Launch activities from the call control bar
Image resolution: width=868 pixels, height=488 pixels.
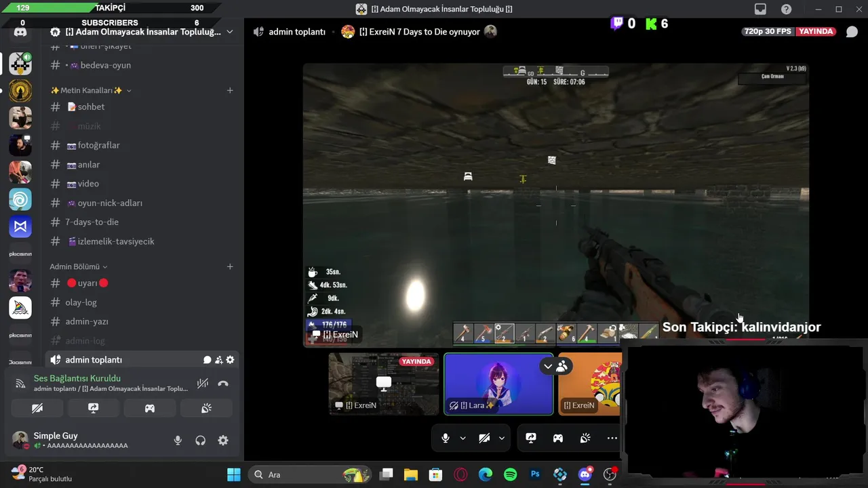(558, 439)
